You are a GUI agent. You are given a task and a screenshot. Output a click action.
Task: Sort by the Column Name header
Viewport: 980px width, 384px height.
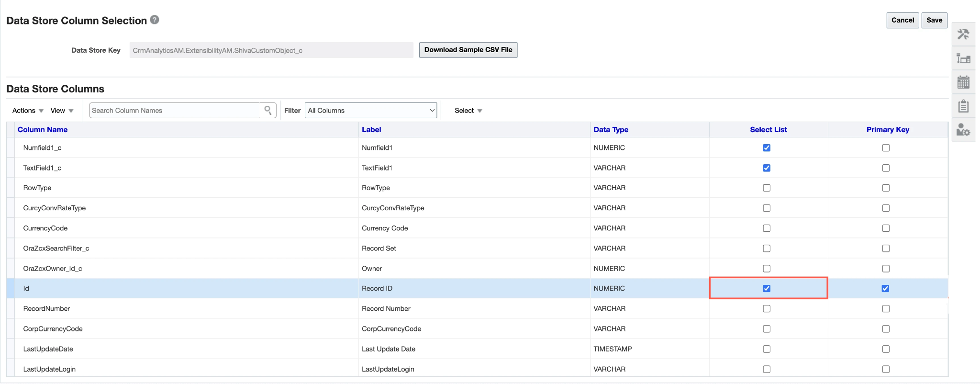point(43,130)
